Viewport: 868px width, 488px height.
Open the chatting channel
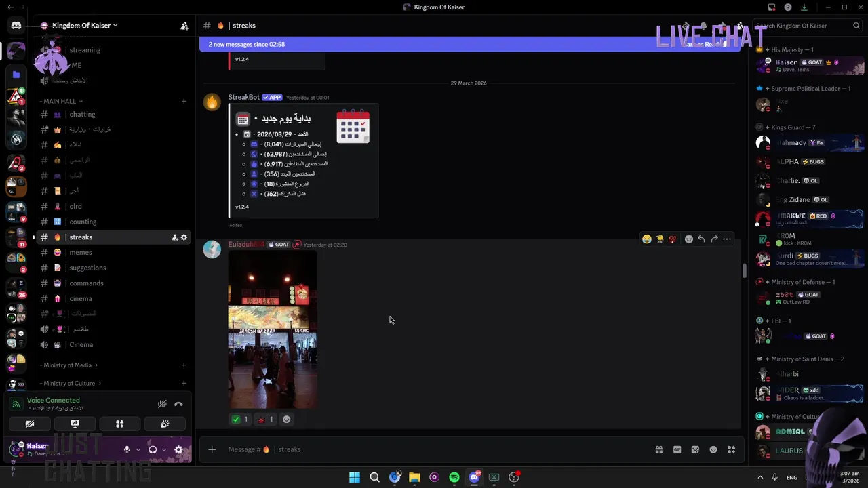click(113, 114)
